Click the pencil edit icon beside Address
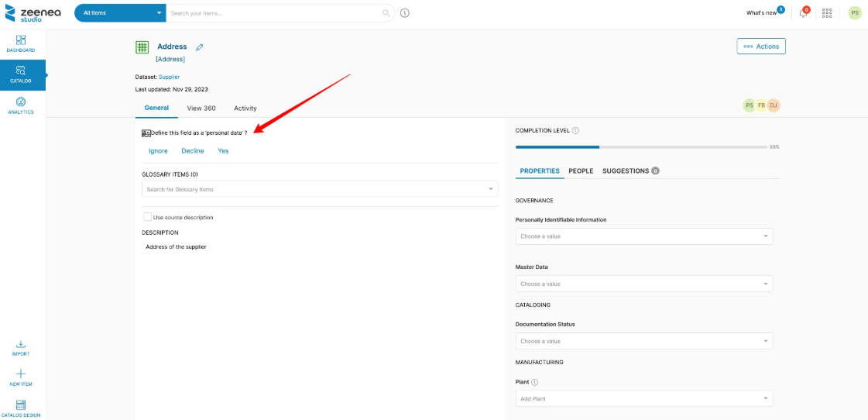This screenshot has height=420, width=868. tap(200, 47)
